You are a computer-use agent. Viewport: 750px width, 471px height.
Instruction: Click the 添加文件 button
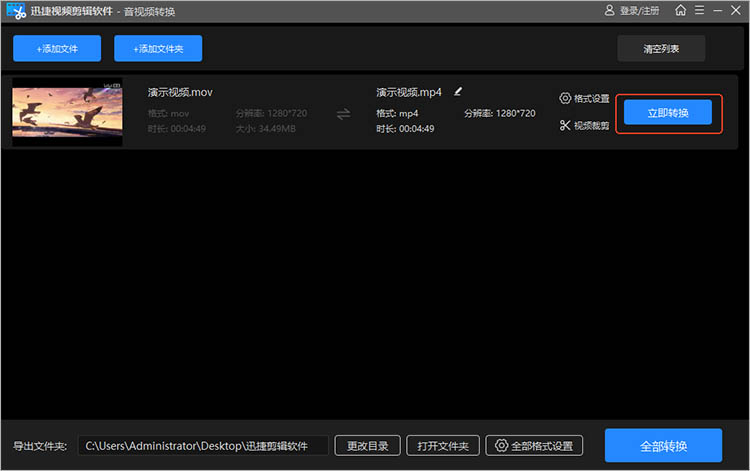point(57,48)
